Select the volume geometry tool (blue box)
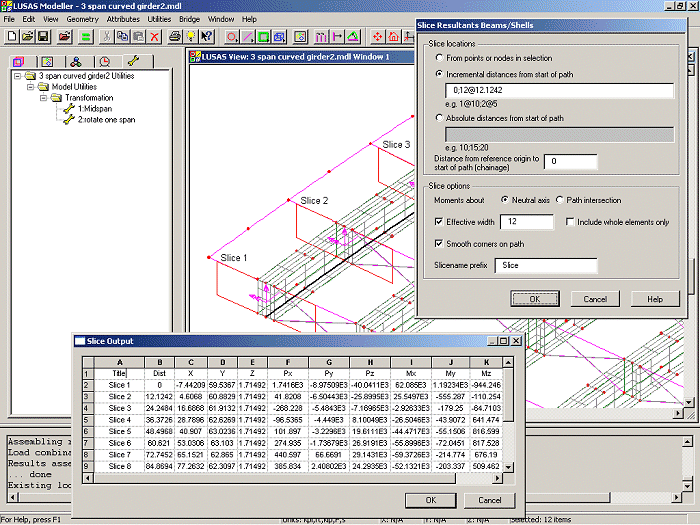Screen dimensions: 700x525 [x=279, y=37]
